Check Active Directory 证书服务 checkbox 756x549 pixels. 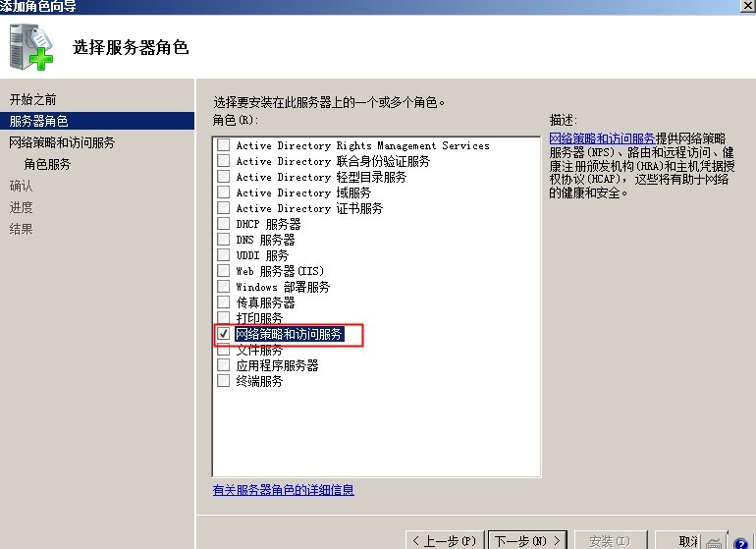click(223, 208)
